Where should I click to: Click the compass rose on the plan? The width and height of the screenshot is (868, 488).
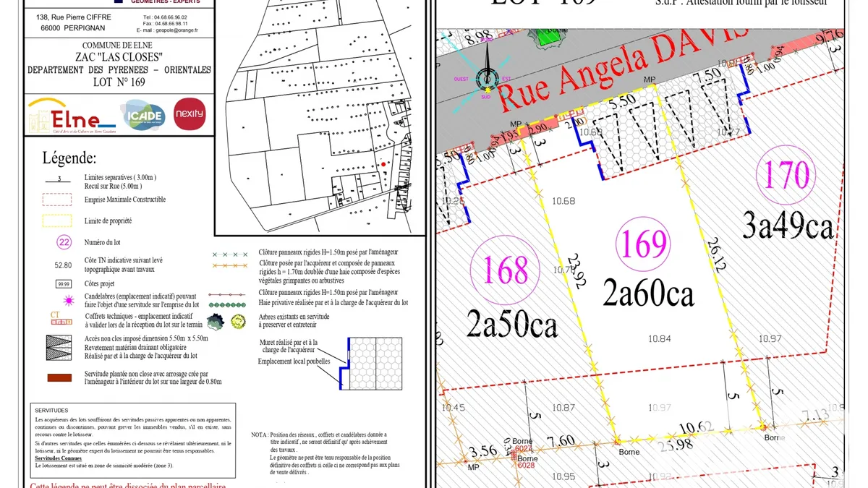pyautogui.click(x=487, y=78)
